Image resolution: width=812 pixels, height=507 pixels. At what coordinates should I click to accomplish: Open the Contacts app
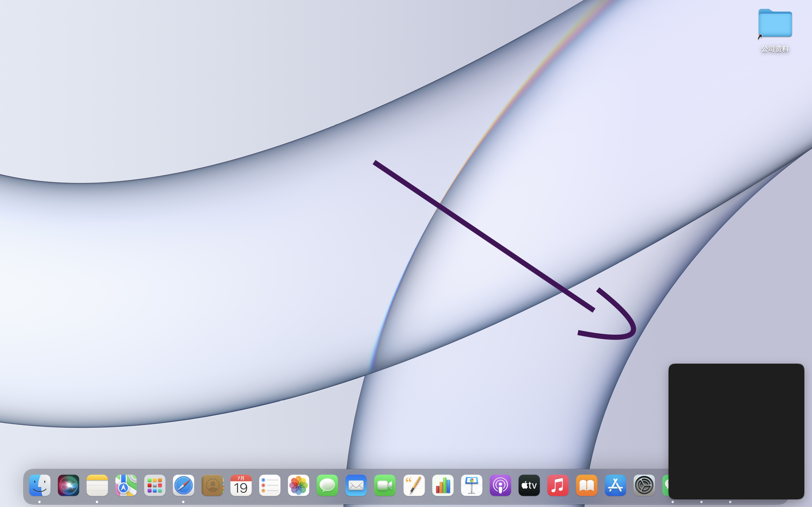(x=212, y=485)
